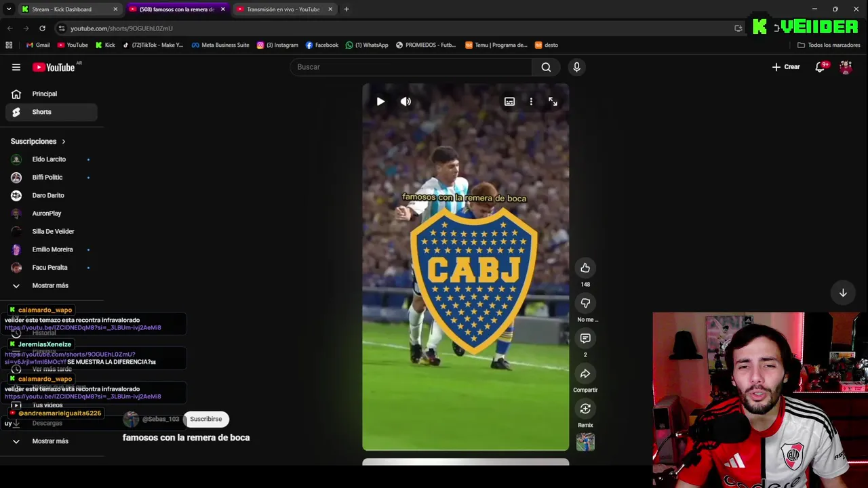Open the Sebas_103 channel handle

(161, 419)
